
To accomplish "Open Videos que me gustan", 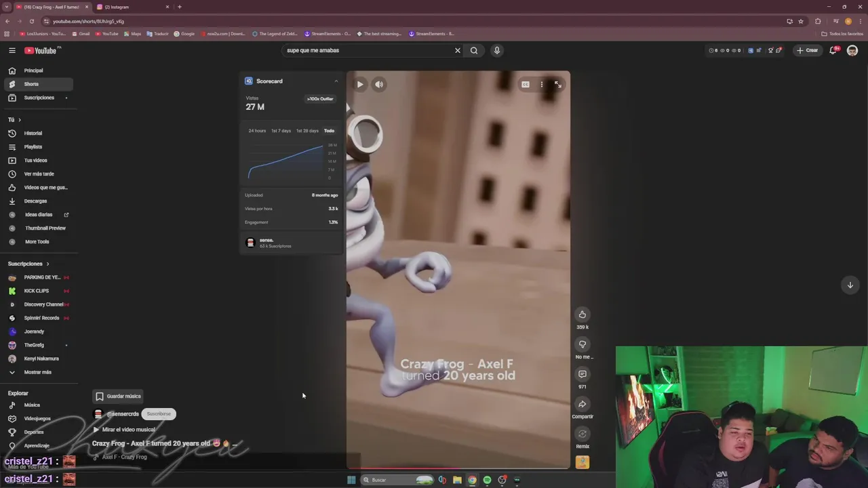I will point(38,188).
